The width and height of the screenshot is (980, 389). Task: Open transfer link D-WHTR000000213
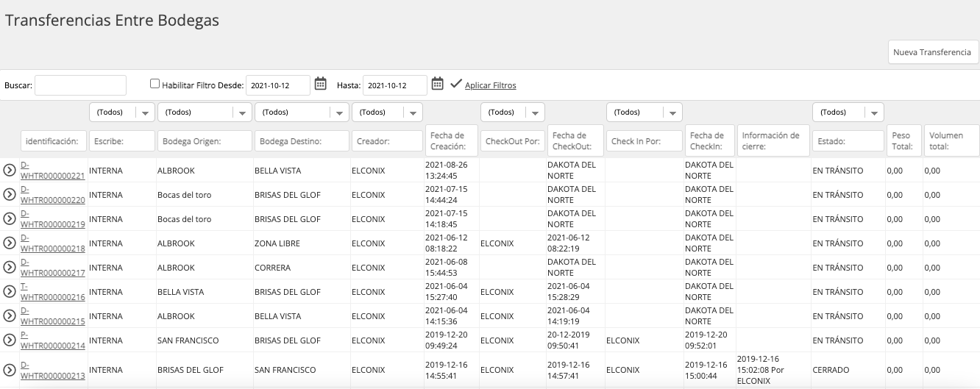pos(53,370)
